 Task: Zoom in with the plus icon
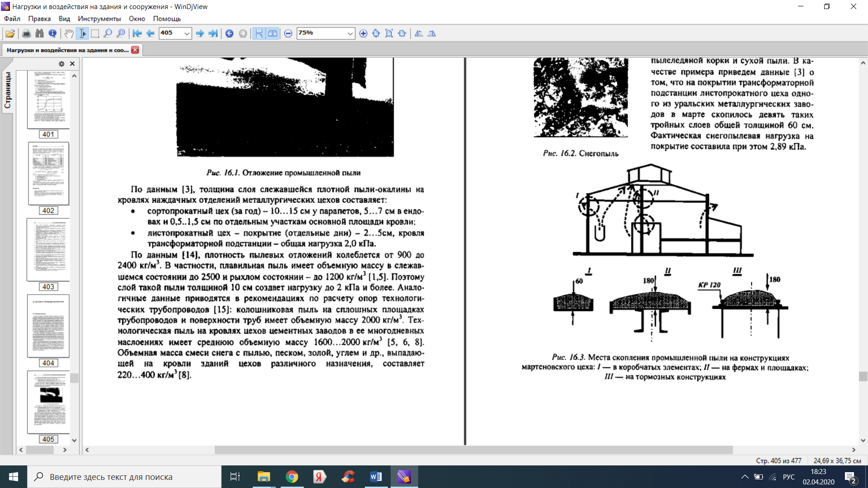pyautogui.click(x=363, y=33)
